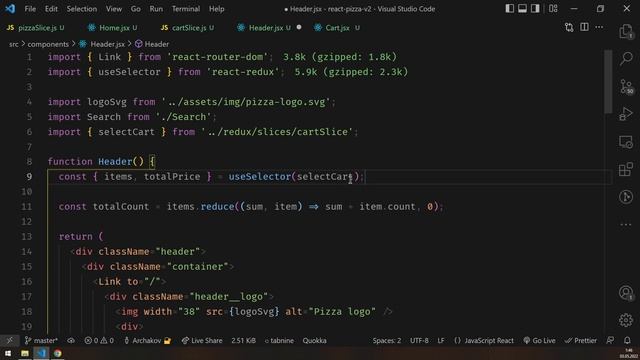Open Source Control view
The height and width of the screenshot is (360, 640).
[x=626, y=86]
